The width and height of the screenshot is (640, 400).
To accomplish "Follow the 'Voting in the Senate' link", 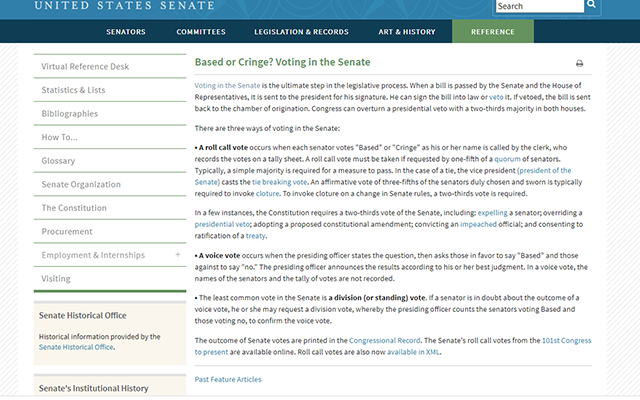I will (227, 86).
